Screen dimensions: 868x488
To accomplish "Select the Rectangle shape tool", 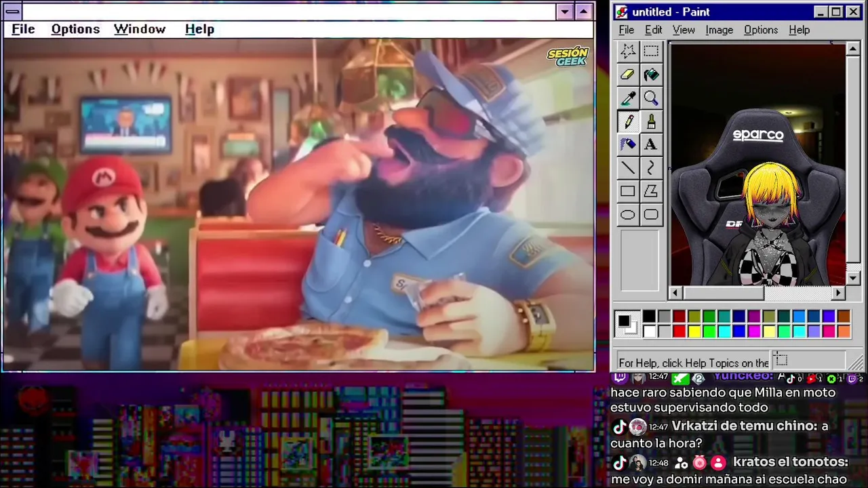I will pos(628,191).
